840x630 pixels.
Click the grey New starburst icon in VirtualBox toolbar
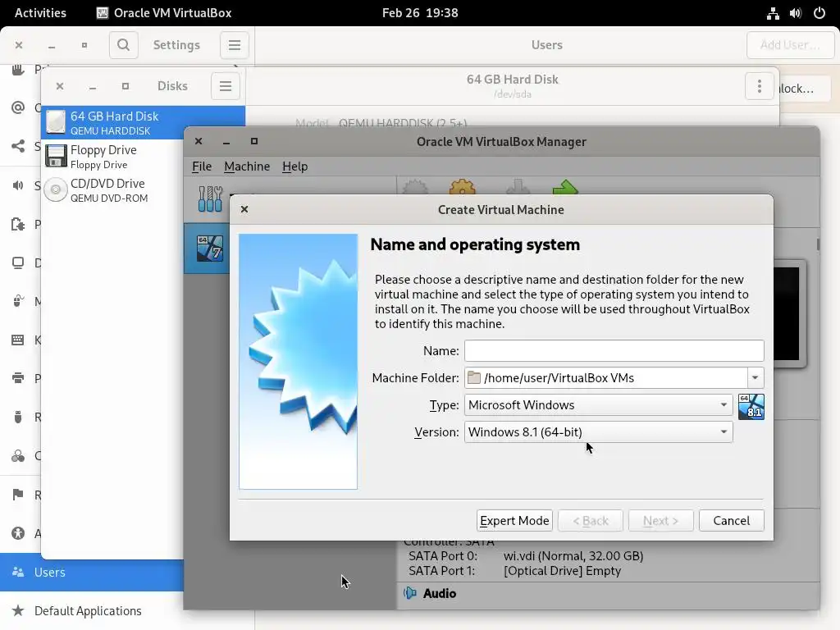[x=415, y=188]
